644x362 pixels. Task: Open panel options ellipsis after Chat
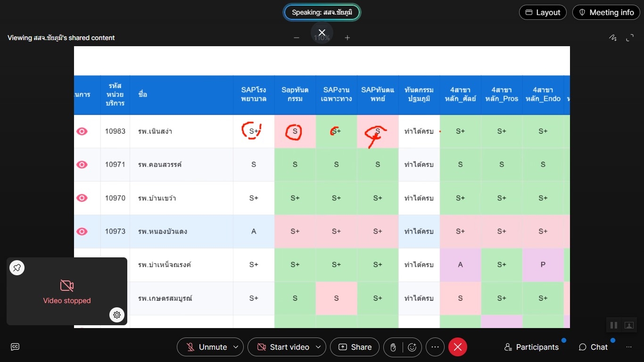pyautogui.click(x=629, y=347)
